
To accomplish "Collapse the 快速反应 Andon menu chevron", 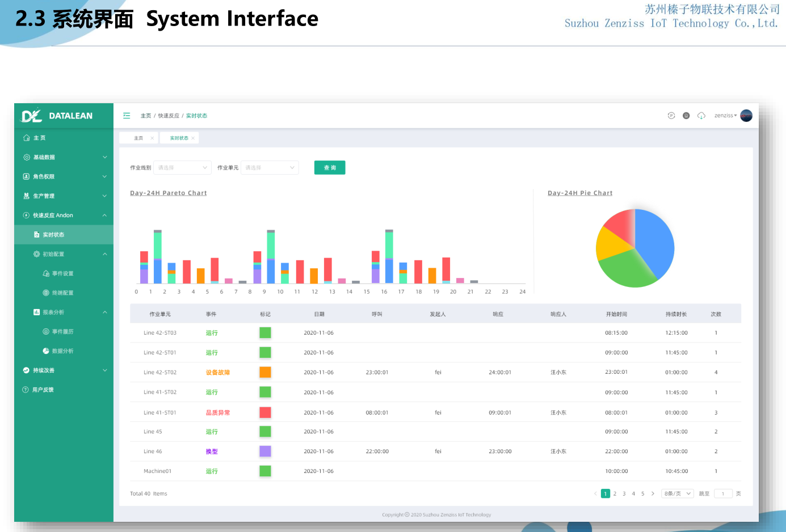I will [x=104, y=215].
